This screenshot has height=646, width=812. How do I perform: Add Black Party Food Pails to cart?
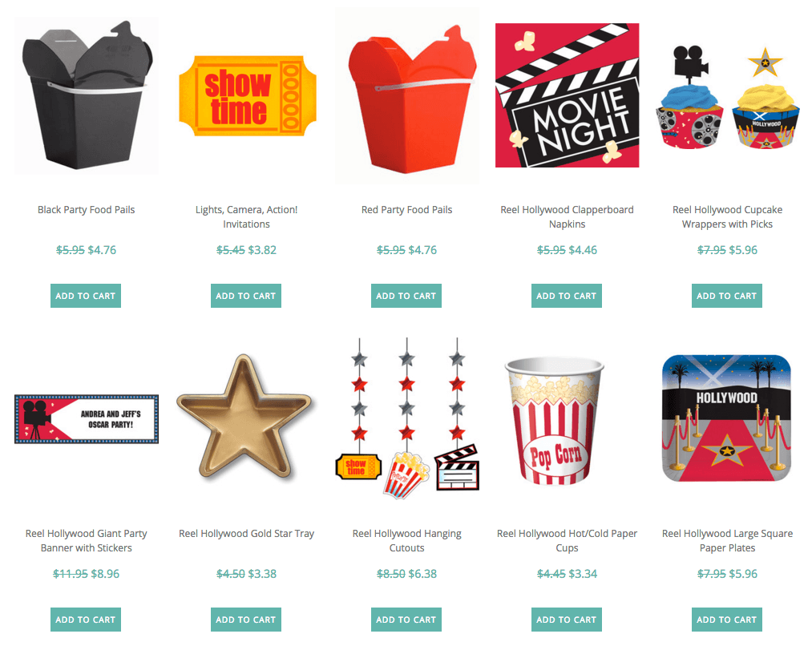tap(86, 296)
